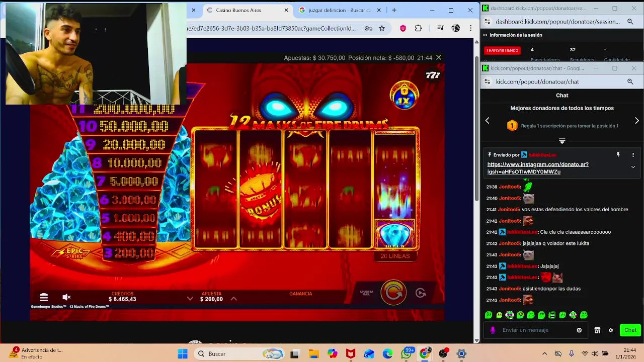
Task: Increase the bet with the up chevron
Action: coord(233,298)
